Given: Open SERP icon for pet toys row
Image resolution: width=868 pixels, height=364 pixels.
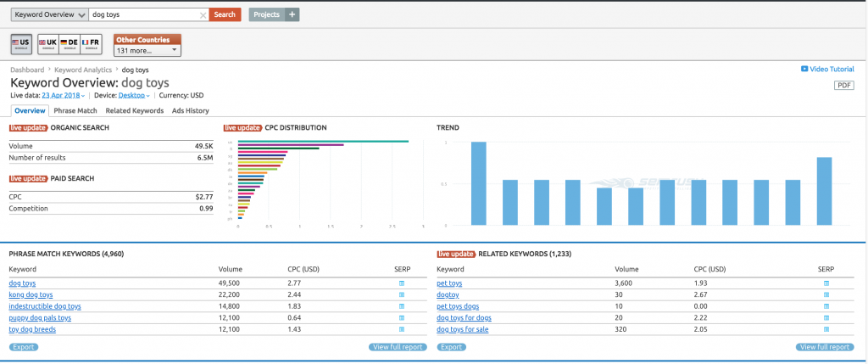Looking at the screenshot, I should tap(826, 283).
